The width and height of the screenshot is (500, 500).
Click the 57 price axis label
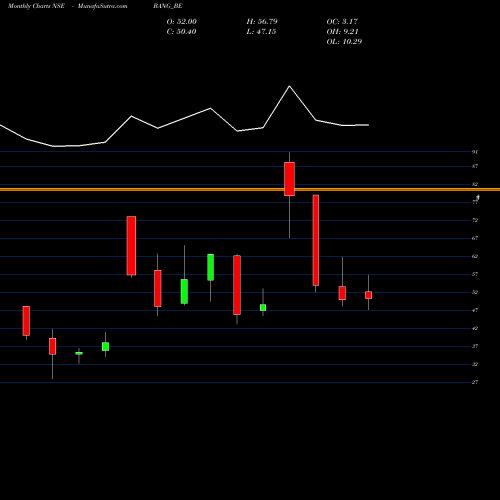pos(475,274)
